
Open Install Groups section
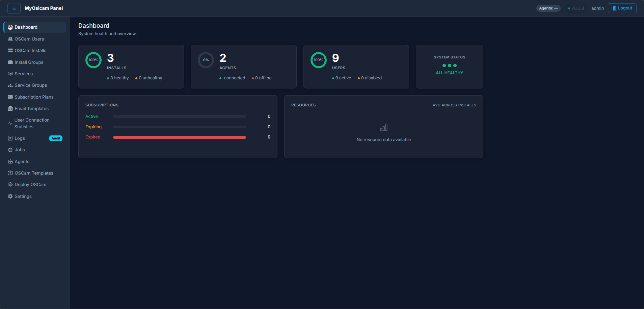[x=35, y=62]
